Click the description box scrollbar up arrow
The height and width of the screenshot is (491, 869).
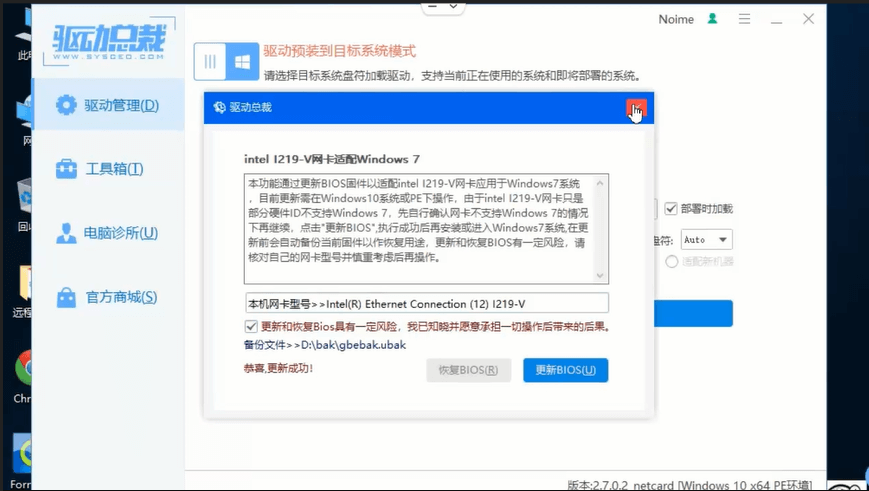[x=600, y=183]
